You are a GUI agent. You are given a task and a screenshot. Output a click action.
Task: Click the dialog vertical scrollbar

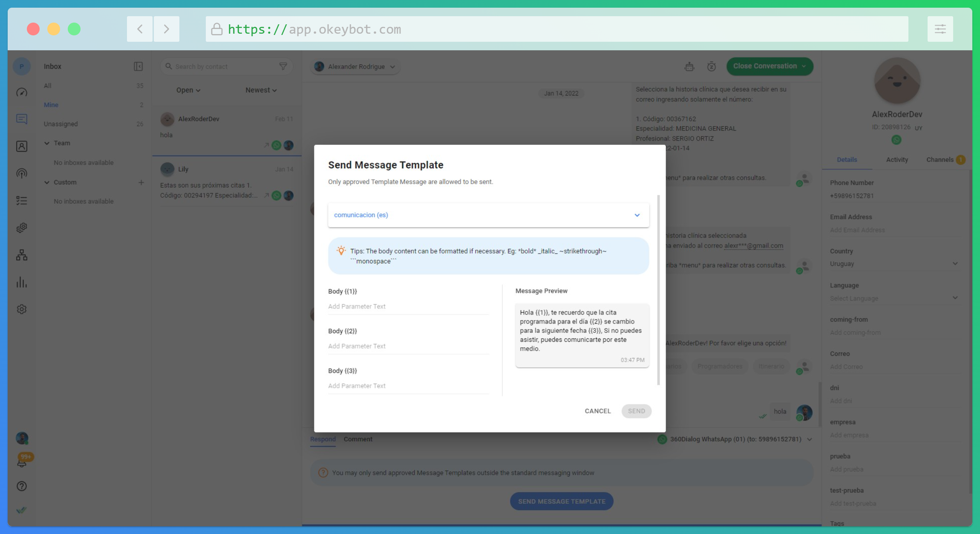click(658, 290)
